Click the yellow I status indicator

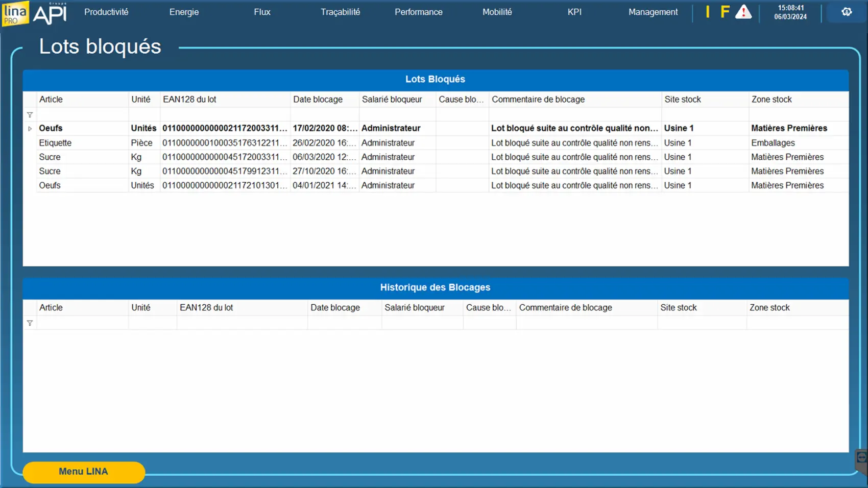tap(708, 12)
